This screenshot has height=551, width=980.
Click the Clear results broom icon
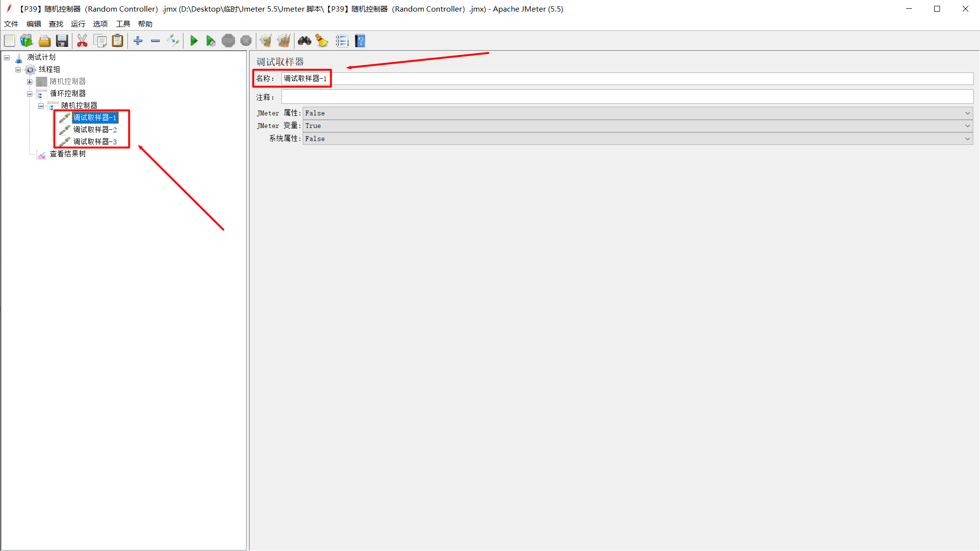(266, 41)
